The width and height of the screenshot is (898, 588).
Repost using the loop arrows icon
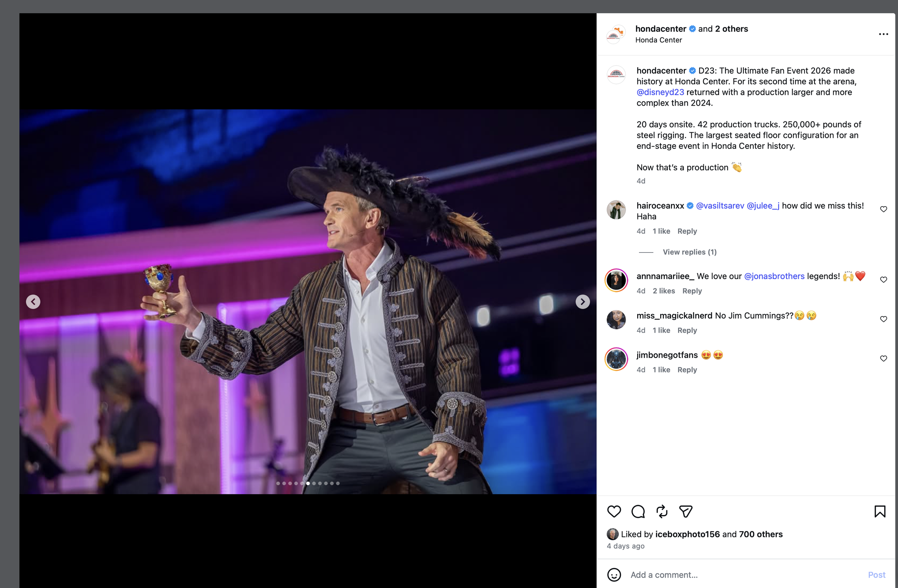tap(662, 511)
